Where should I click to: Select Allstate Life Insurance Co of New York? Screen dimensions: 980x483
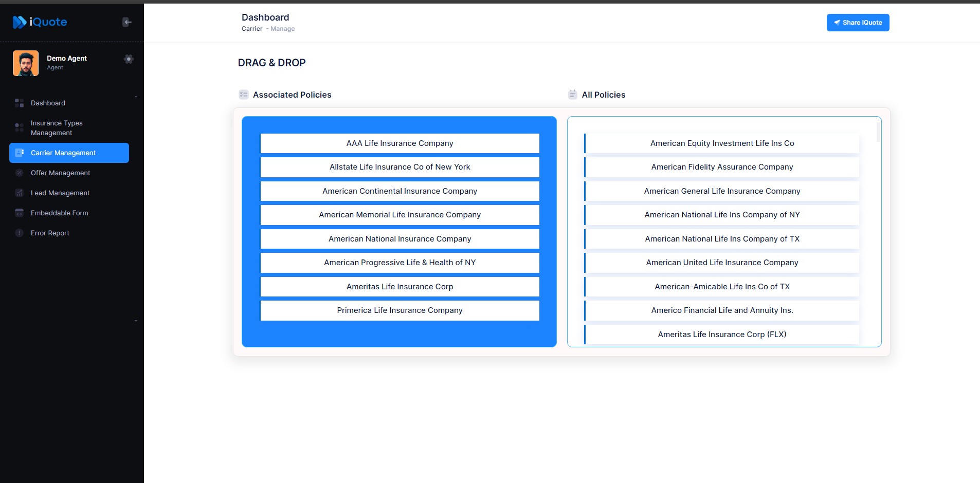[x=400, y=167]
